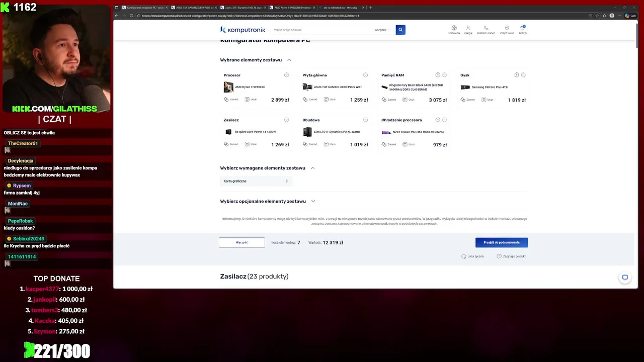The image size is (644, 362).
Task: Click Zamień under the Dysk card
Action: coord(468,100)
